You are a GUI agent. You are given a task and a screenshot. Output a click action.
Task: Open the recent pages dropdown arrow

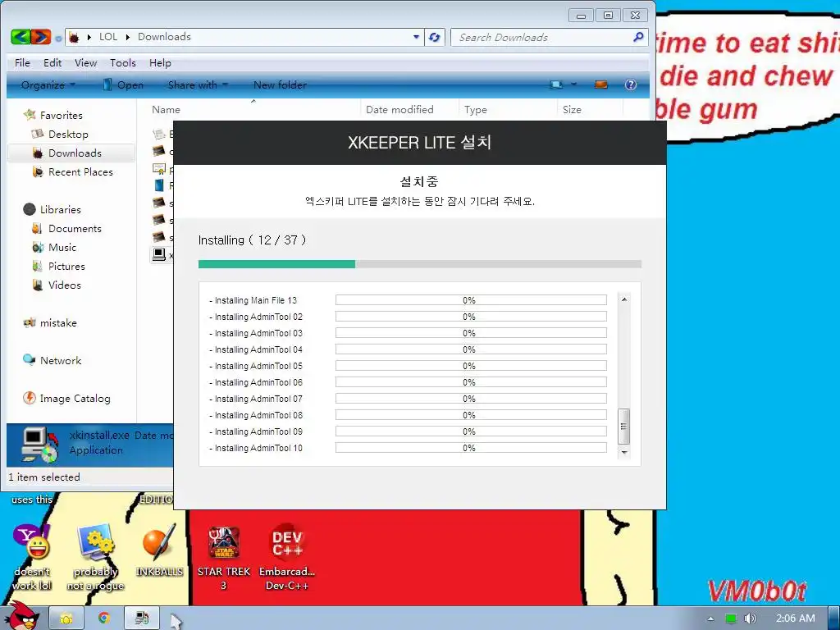pos(58,39)
